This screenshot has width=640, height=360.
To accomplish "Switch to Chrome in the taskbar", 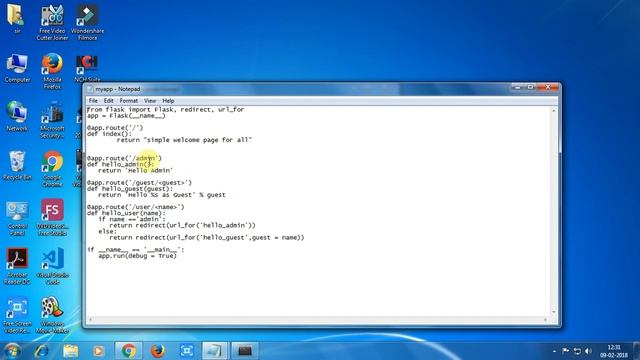I will (x=129, y=351).
